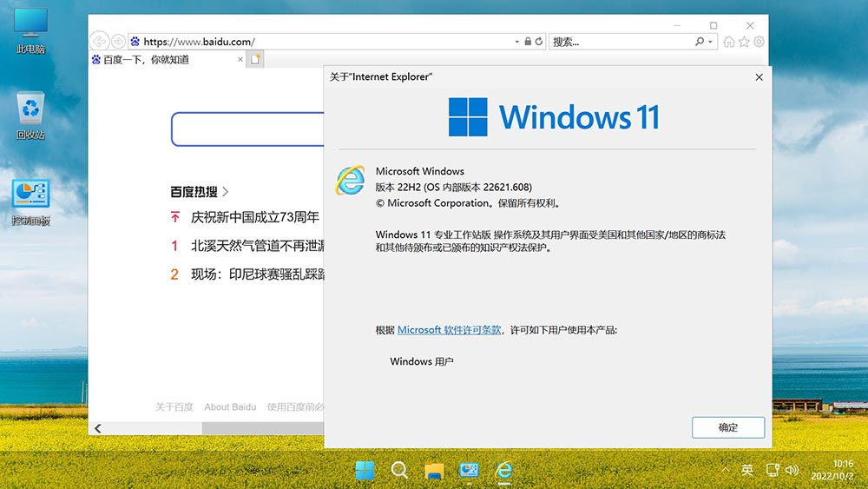
Task: Close the Internet Explorer window
Action: (x=750, y=25)
